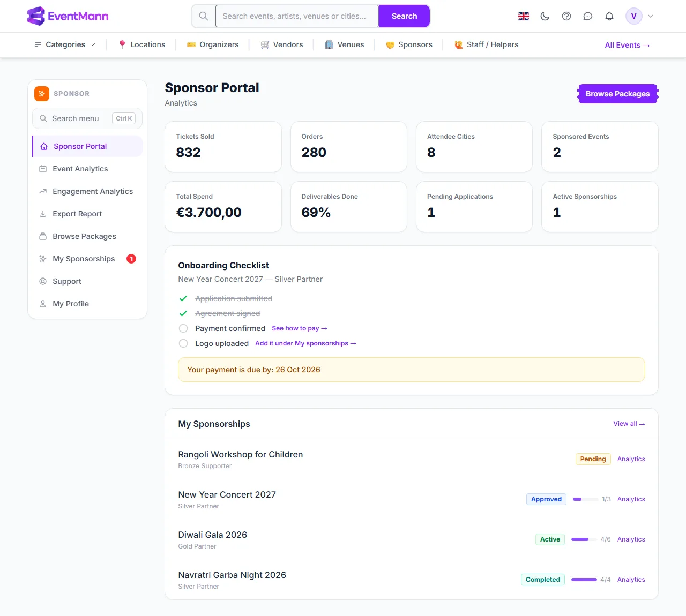The height and width of the screenshot is (616, 686).
Task: Toggle dark mode with the moon icon
Action: click(545, 16)
